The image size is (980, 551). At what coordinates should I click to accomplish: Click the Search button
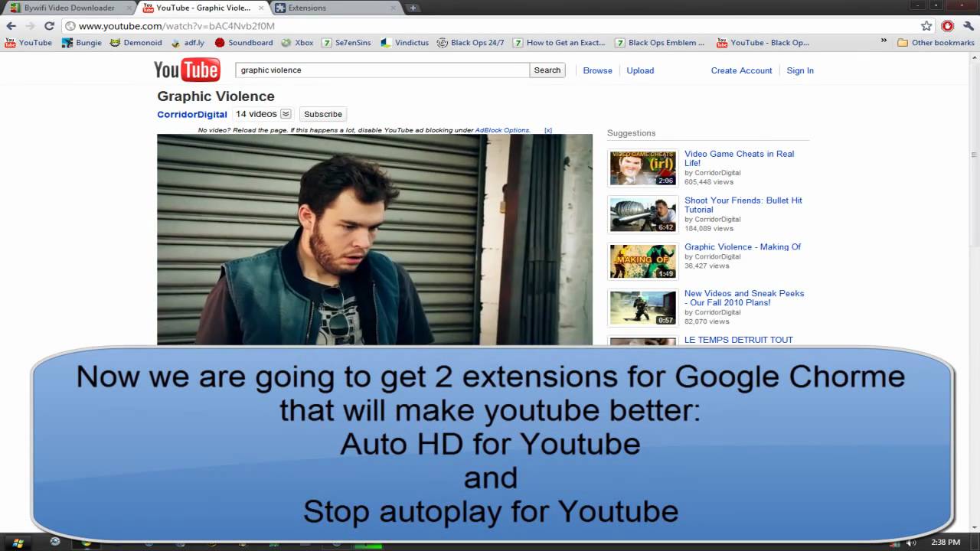click(x=547, y=70)
